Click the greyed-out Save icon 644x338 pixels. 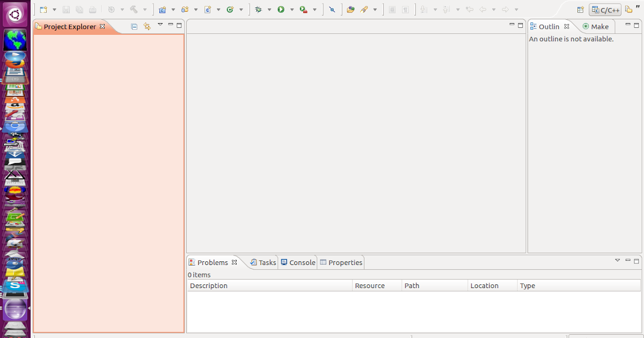pyautogui.click(x=67, y=10)
